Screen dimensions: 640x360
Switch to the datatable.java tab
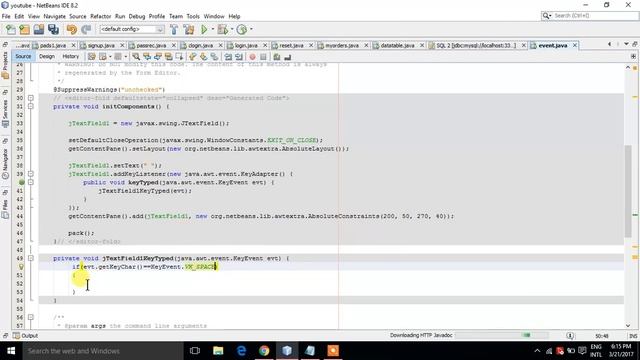397,45
